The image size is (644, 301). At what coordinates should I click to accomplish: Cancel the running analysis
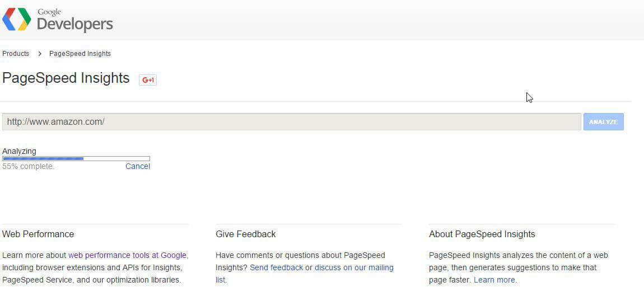click(138, 166)
